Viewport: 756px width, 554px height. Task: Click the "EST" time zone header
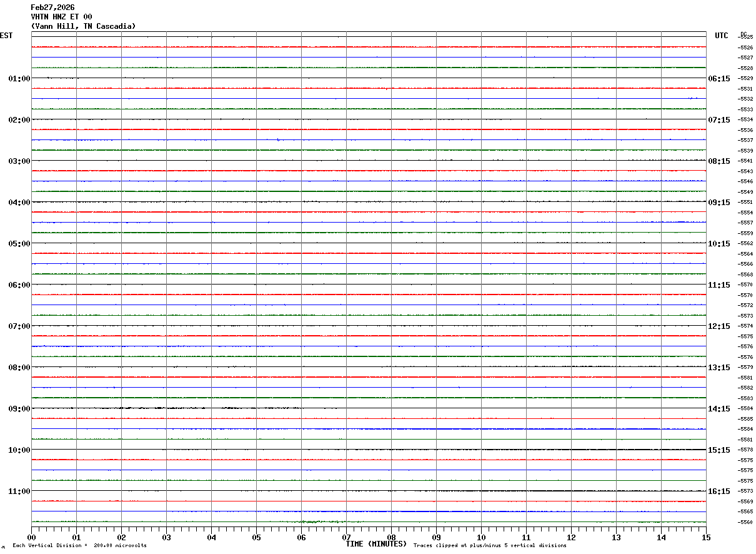tap(6, 36)
